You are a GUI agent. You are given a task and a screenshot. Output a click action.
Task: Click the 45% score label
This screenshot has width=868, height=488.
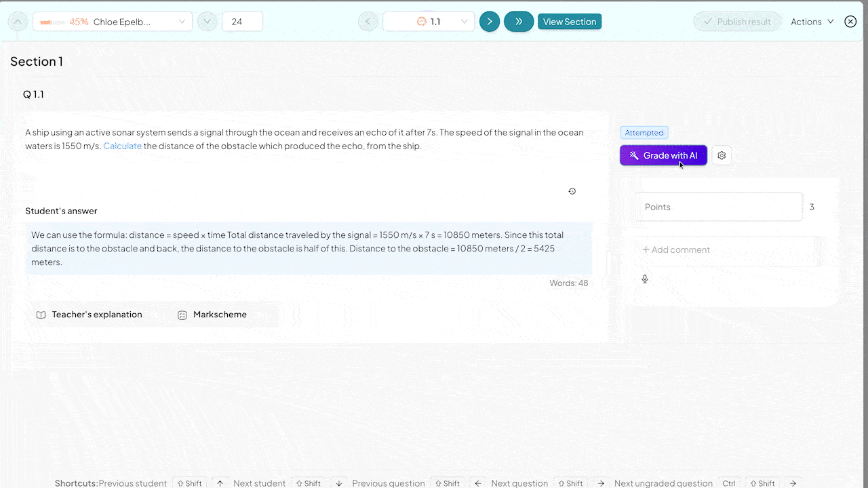point(79,22)
